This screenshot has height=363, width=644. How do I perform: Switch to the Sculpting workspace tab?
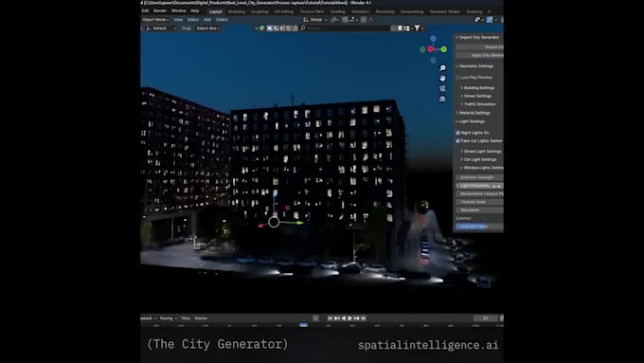coord(259,11)
